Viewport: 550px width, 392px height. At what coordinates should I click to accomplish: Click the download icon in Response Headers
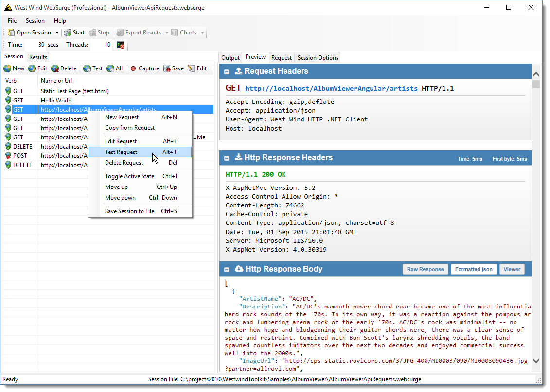tap(238, 157)
